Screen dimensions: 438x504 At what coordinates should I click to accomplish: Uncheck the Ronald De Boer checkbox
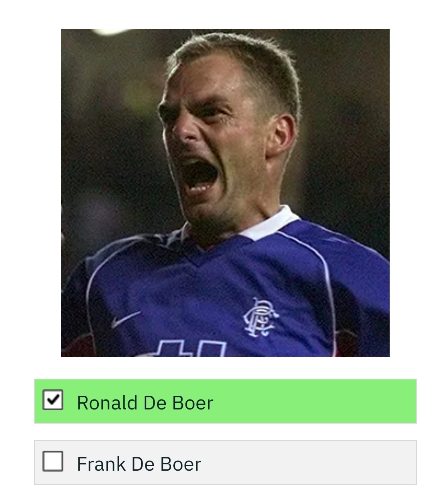point(53,400)
